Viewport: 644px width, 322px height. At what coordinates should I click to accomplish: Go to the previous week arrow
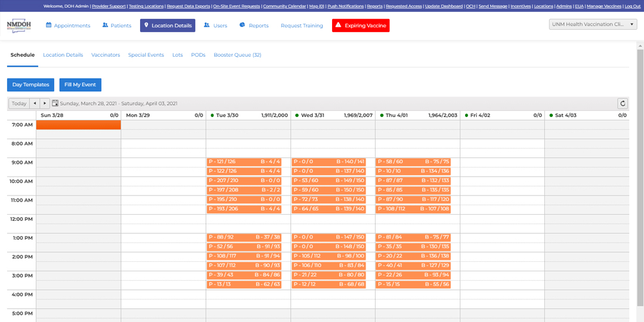click(35, 103)
